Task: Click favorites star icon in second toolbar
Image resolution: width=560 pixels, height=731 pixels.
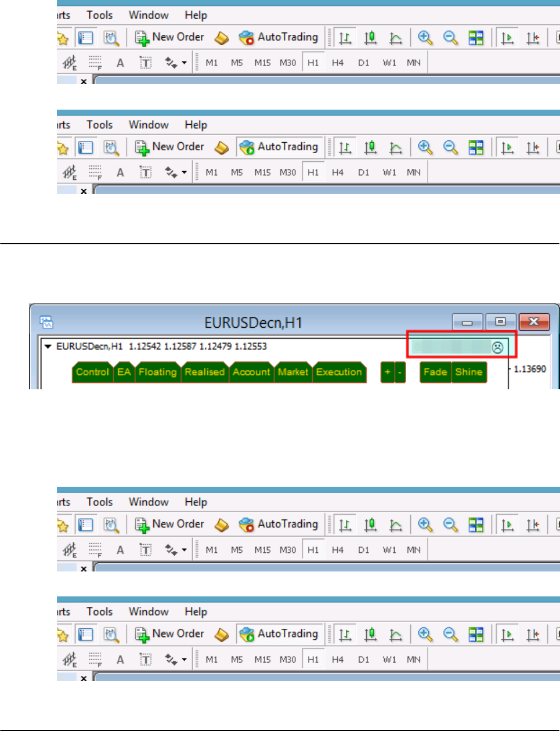Action: [62, 149]
